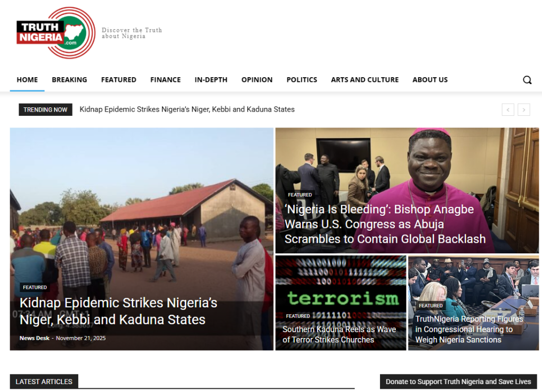542x392 pixels.
Task: Open TruthNigeria Congressional Hearing article
Action: pyautogui.click(x=469, y=329)
